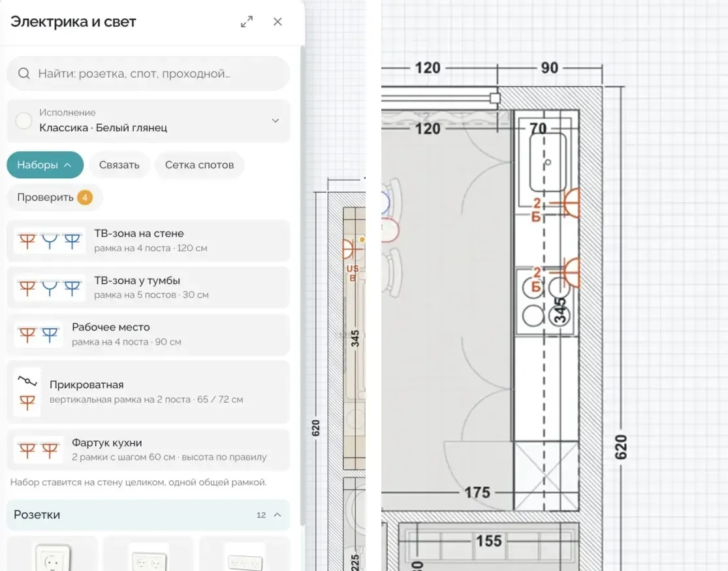
Task: Open the Исполнение finish dropdown
Action: point(148,121)
